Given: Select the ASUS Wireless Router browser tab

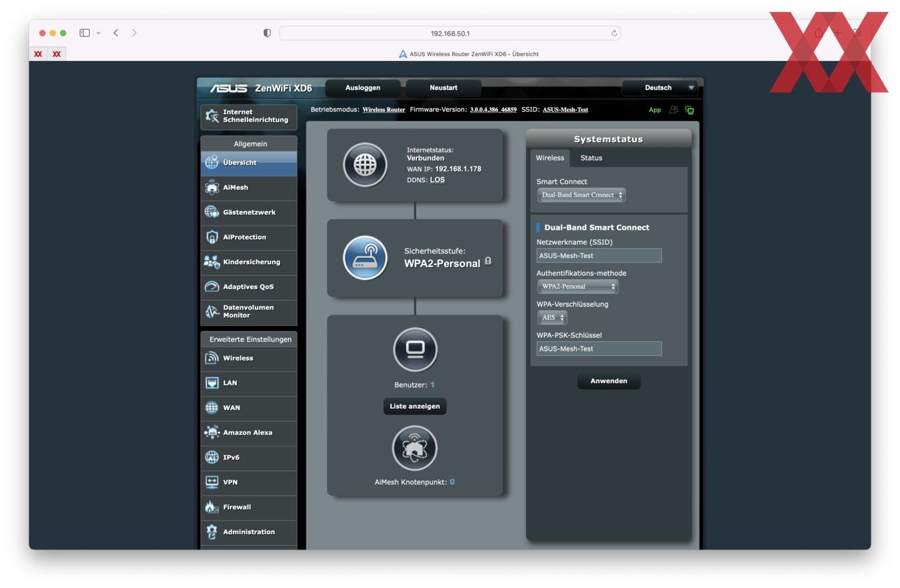Looking at the screenshot, I should 469,54.
